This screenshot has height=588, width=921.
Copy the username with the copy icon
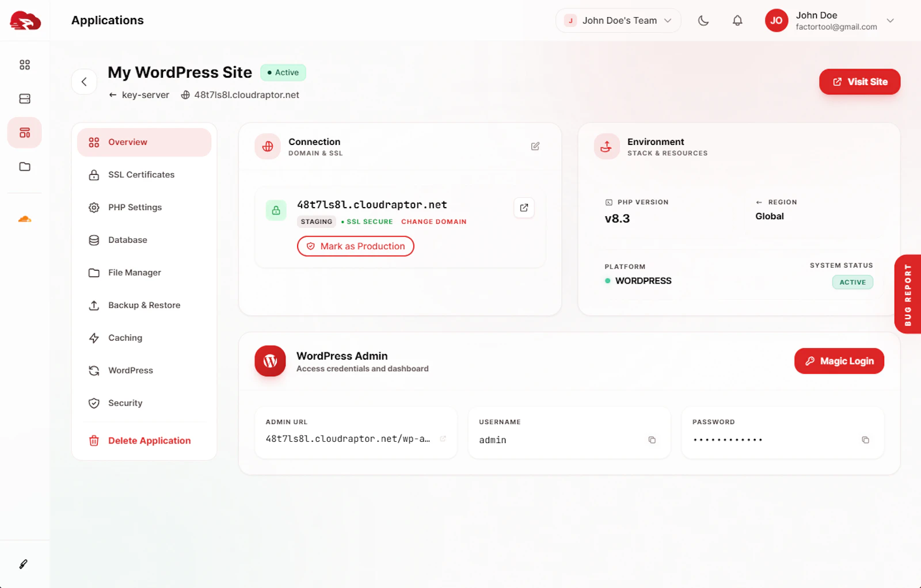click(652, 440)
